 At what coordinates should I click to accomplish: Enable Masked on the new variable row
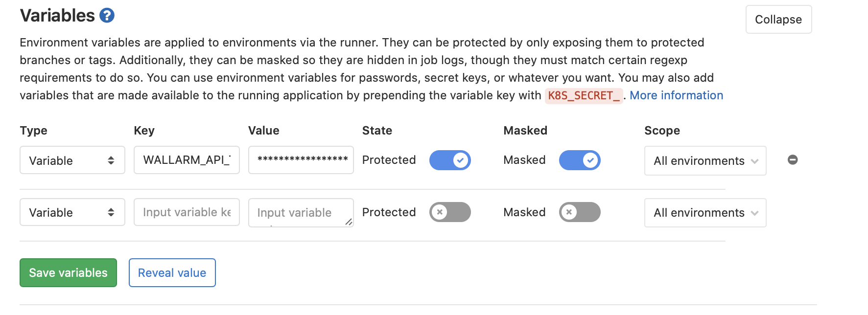coord(580,212)
